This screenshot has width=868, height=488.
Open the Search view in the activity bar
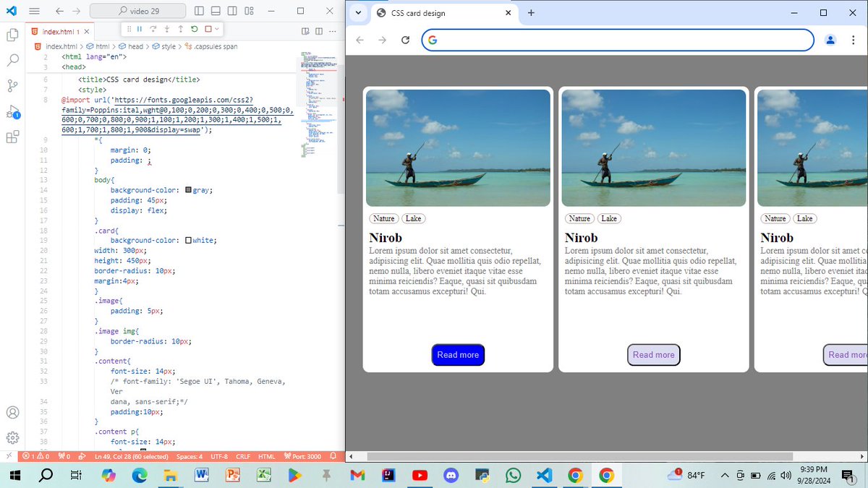(x=12, y=60)
